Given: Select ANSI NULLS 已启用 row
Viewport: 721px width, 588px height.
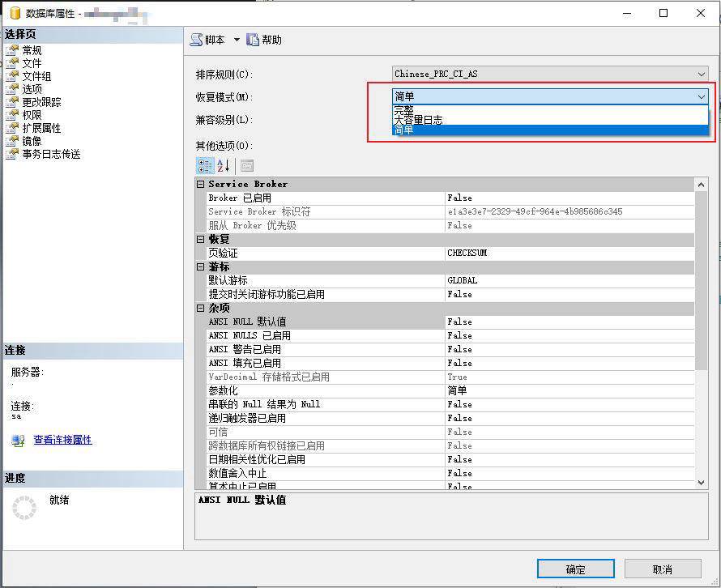Looking at the screenshot, I should pyautogui.click(x=450, y=336).
